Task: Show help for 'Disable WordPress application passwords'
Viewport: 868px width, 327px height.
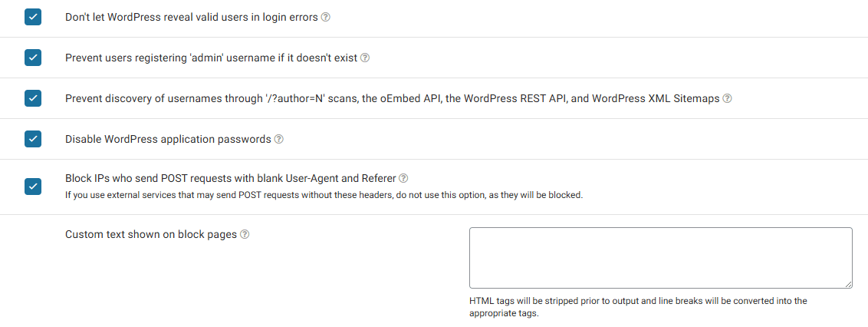Action: (x=279, y=140)
